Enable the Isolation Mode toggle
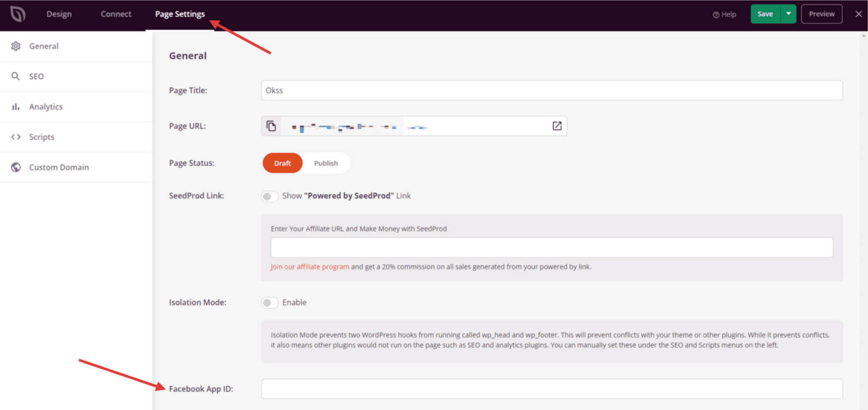This screenshot has height=410, width=868. 269,303
